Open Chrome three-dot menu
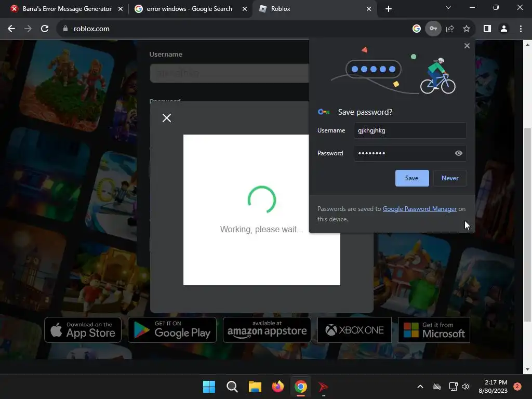The image size is (532, 399). (x=521, y=29)
